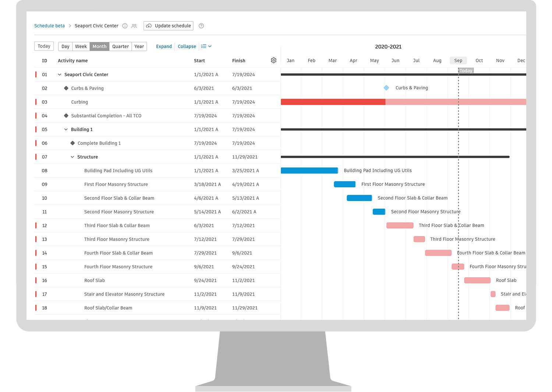Click the cloud upload icon on Update schedule
The height and width of the screenshot is (392, 552).
coord(149,26)
